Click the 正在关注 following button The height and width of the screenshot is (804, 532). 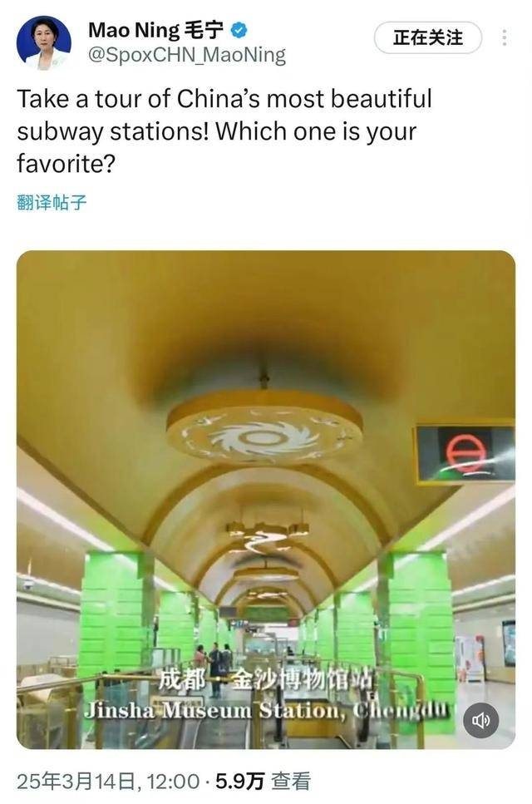[x=428, y=37]
